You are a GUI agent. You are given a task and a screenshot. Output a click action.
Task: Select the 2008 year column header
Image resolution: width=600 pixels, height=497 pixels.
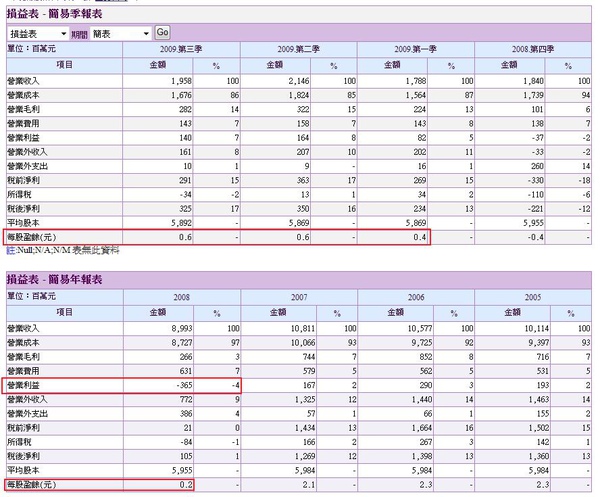pyautogui.click(x=181, y=297)
